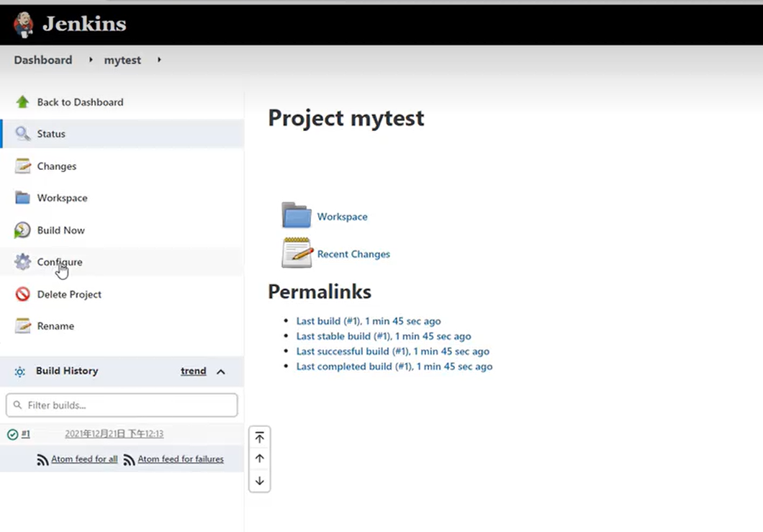This screenshot has height=532, width=763.
Task: Click the red Delete Project icon
Action: pos(23,294)
